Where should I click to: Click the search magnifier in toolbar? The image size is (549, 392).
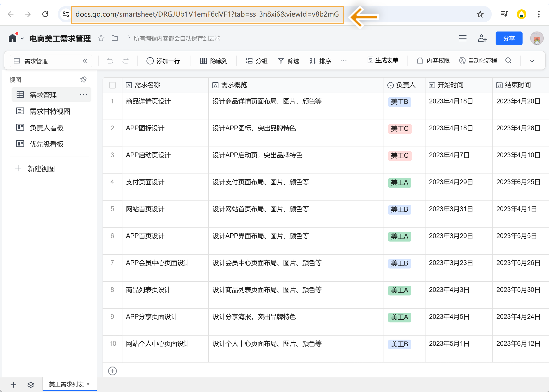[x=508, y=60]
